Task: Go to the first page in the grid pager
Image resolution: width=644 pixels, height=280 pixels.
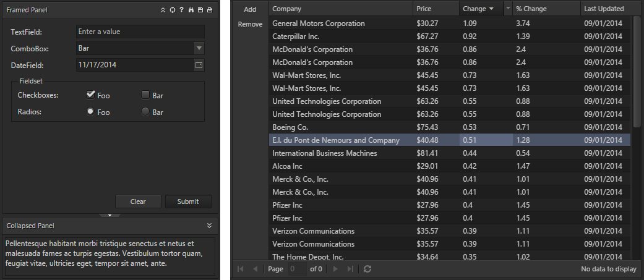Action: coord(241,269)
